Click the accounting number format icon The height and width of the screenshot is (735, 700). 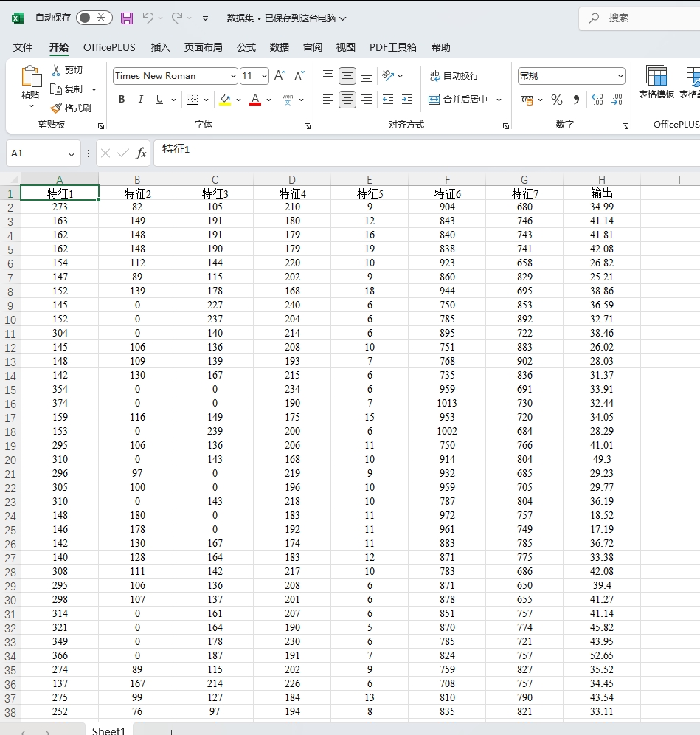click(x=527, y=100)
